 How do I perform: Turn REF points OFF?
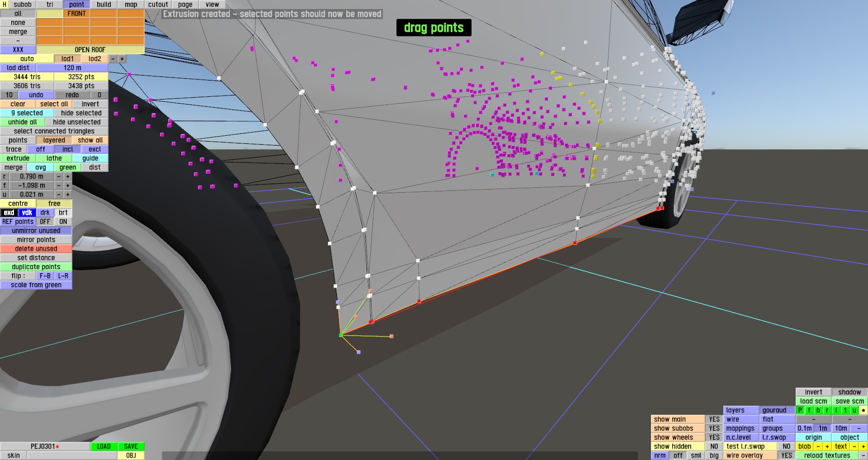(x=45, y=222)
